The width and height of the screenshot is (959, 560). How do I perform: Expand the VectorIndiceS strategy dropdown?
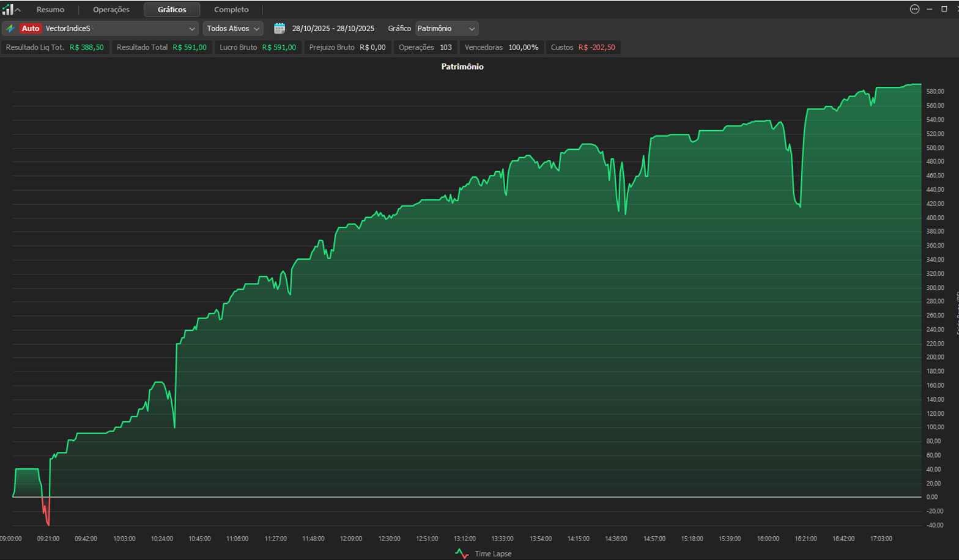click(191, 29)
